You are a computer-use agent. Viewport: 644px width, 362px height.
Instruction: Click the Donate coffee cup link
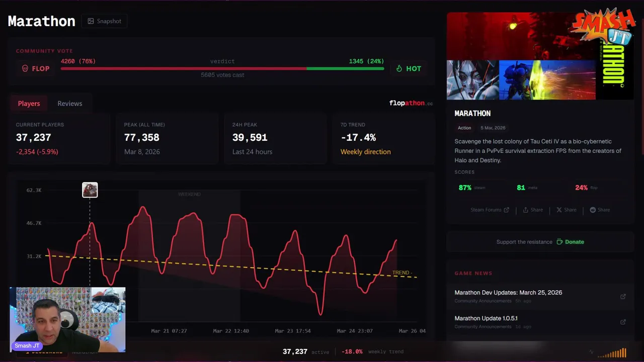(570, 242)
